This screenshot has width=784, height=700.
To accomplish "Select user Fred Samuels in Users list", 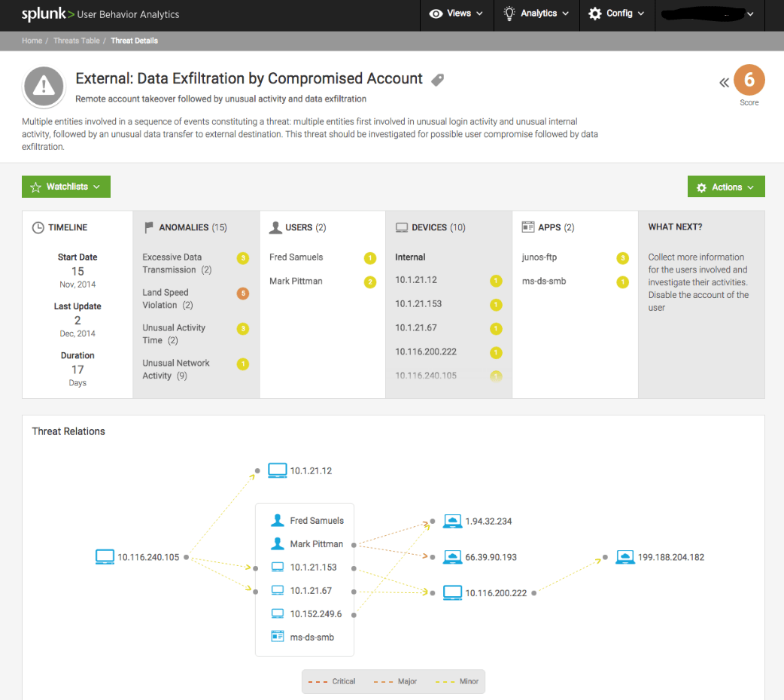I will (x=296, y=257).
